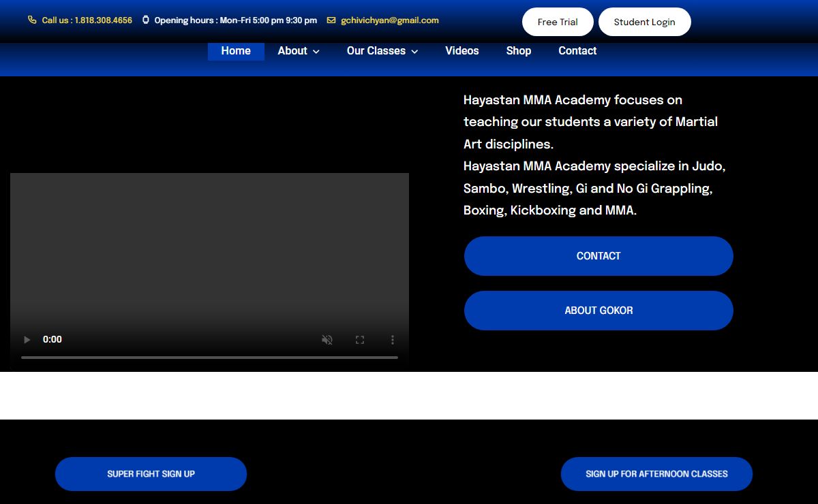Image resolution: width=818 pixels, height=504 pixels.
Task: Play the video
Action: click(x=27, y=339)
